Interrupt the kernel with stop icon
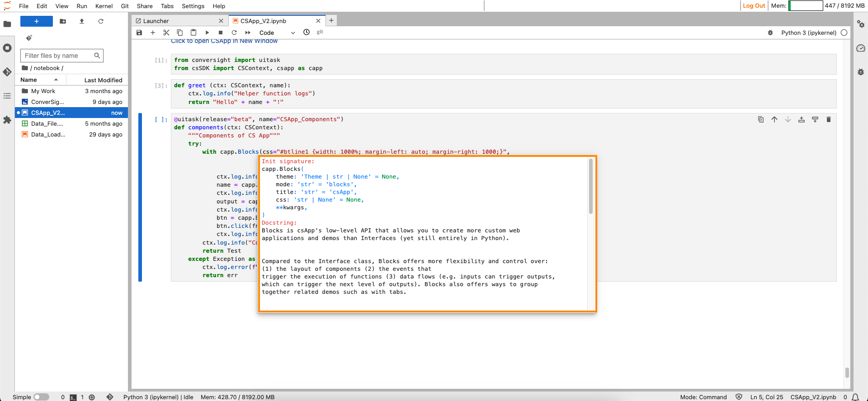This screenshot has height=401, width=868. pos(221,33)
